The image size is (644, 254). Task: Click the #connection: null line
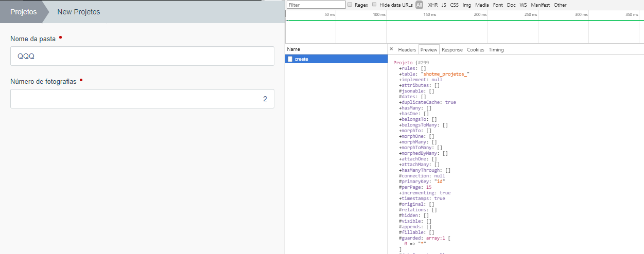coord(422,176)
